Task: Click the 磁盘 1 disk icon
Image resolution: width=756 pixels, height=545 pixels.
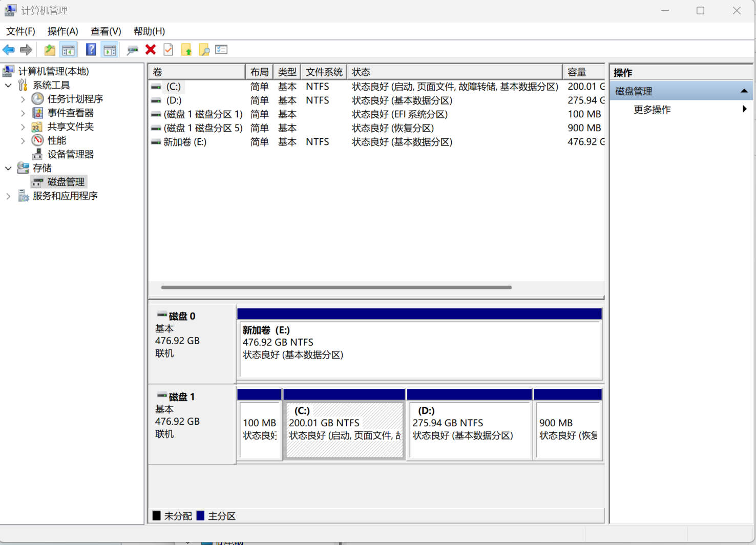Action: click(x=162, y=395)
